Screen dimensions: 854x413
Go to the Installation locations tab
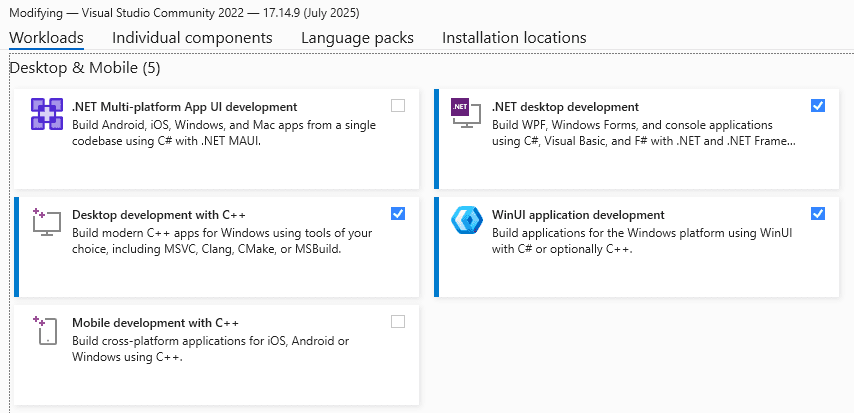514,38
